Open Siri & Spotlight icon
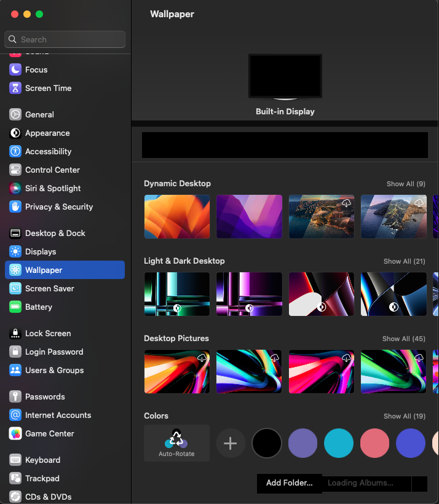Screen dimensions: 439x504 coord(15,189)
